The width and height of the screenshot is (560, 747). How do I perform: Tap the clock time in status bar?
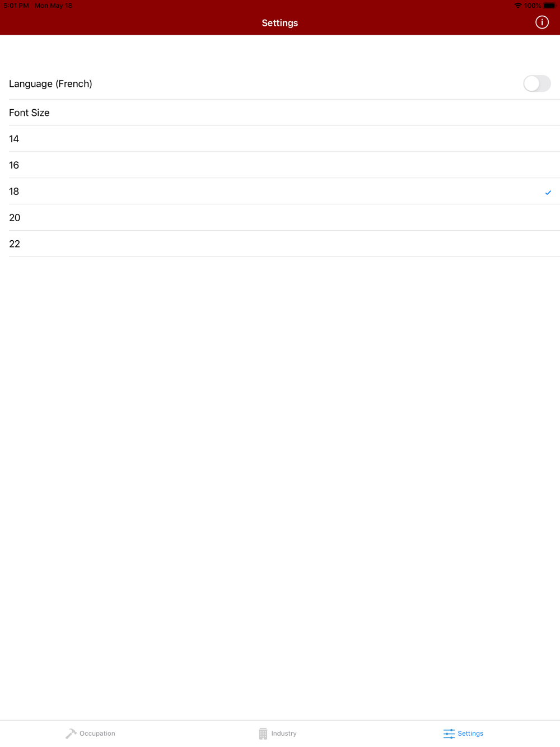[x=16, y=6]
